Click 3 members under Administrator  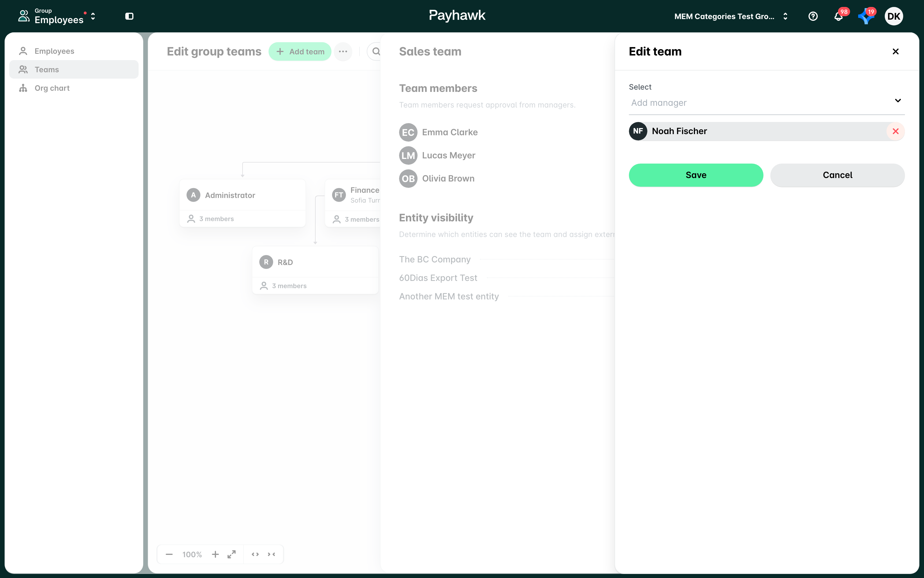[211, 219]
